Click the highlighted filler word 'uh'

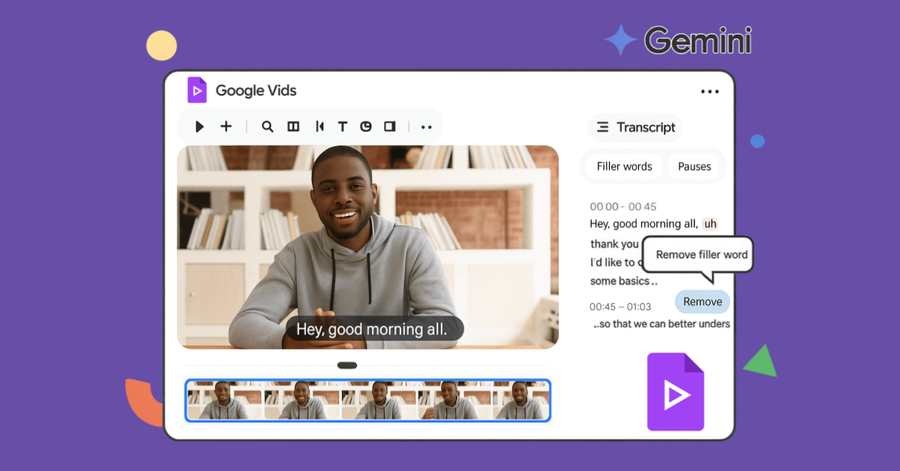pyautogui.click(x=710, y=224)
